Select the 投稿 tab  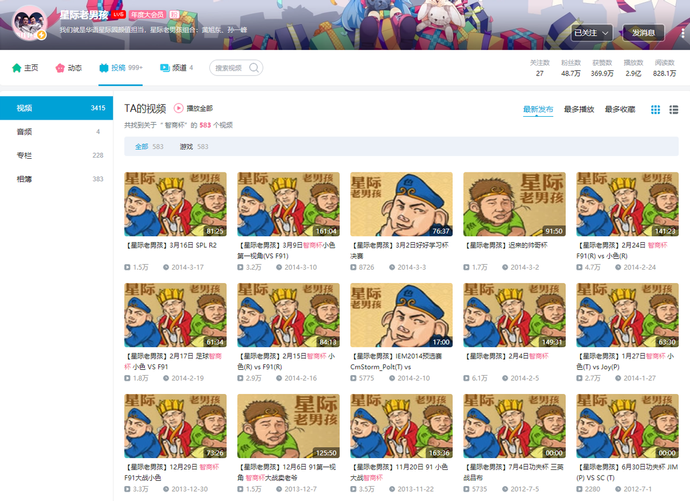121,68
